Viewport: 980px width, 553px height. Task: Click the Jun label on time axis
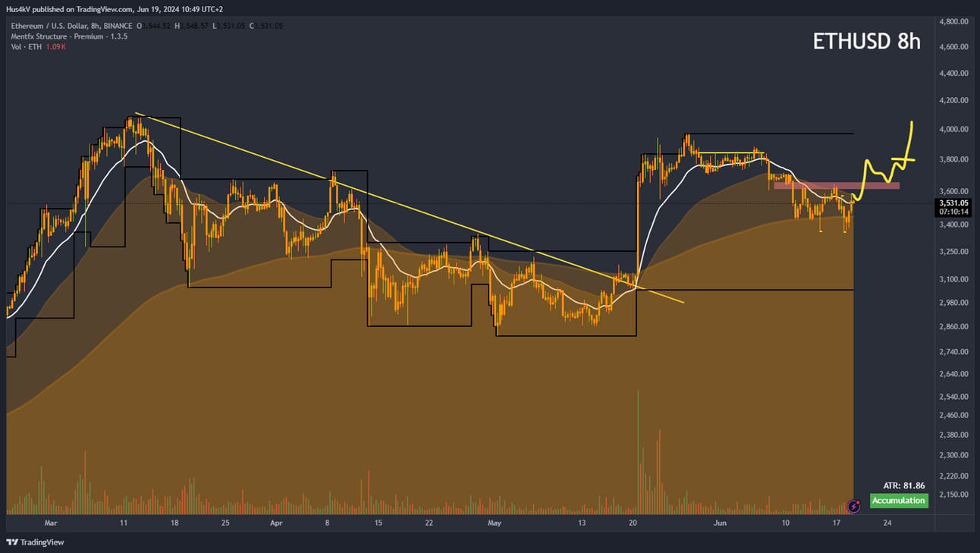pyautogui.click(x=721, y=523)
